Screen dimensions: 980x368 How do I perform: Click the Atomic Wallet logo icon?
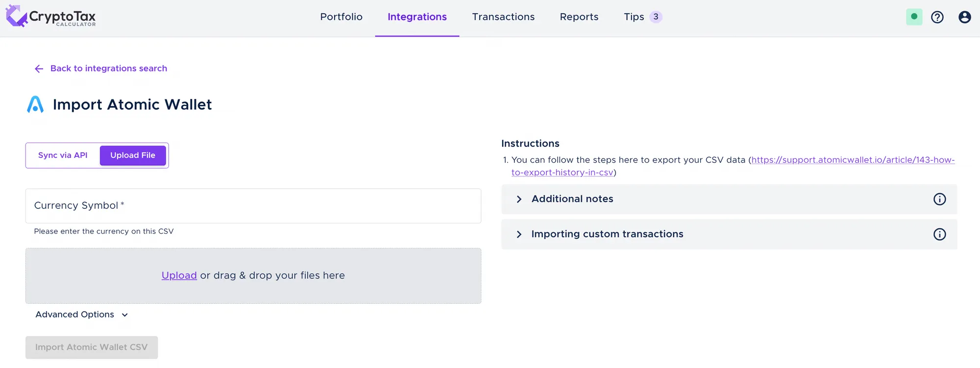pos(35,104)
